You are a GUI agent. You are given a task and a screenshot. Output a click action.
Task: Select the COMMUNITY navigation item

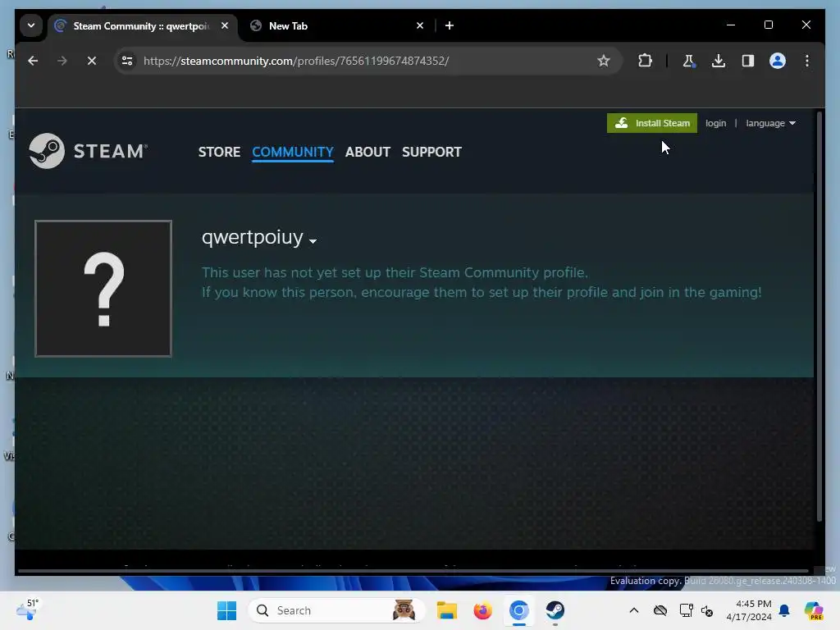(x=293, y=152)
